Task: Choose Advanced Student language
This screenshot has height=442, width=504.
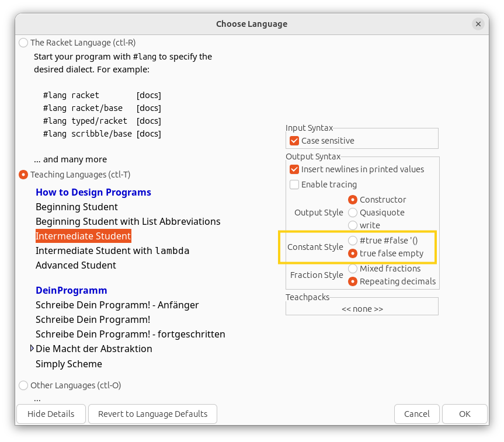Action: [x=76, y=265]
